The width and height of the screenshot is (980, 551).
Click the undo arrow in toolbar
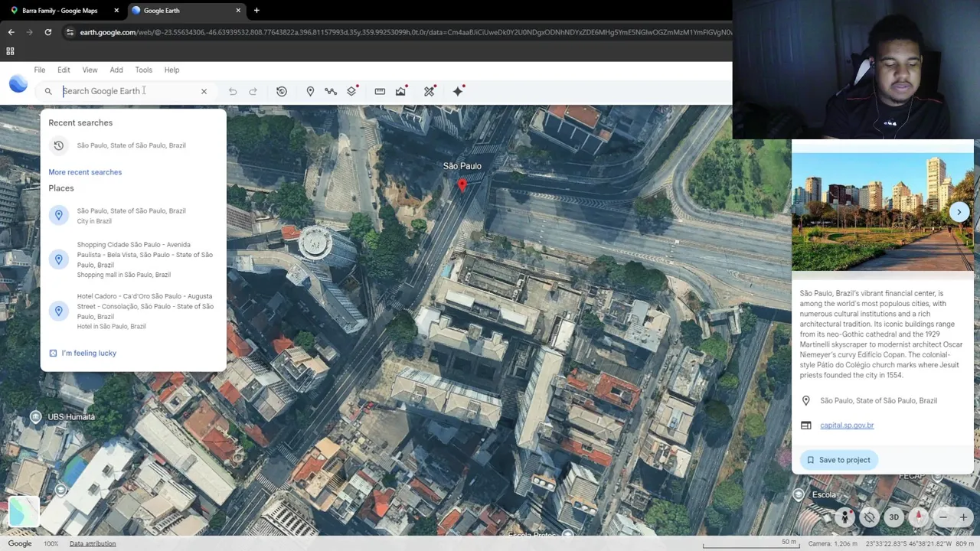(233, 91)
